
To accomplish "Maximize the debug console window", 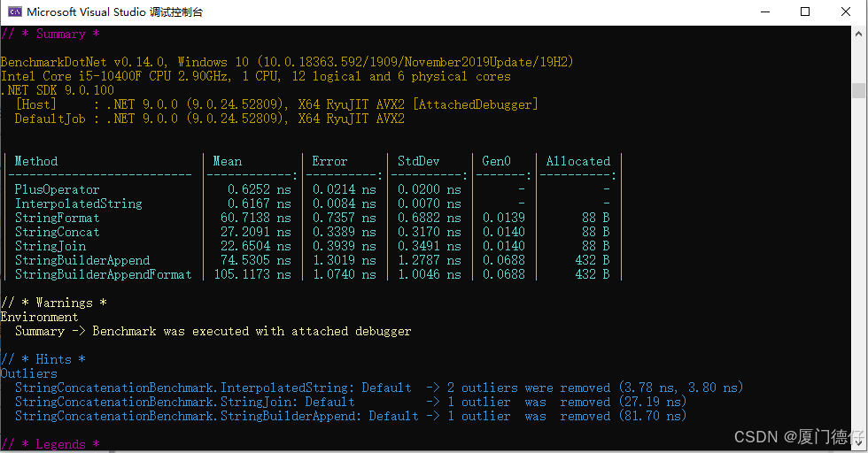I will [805, 12].
